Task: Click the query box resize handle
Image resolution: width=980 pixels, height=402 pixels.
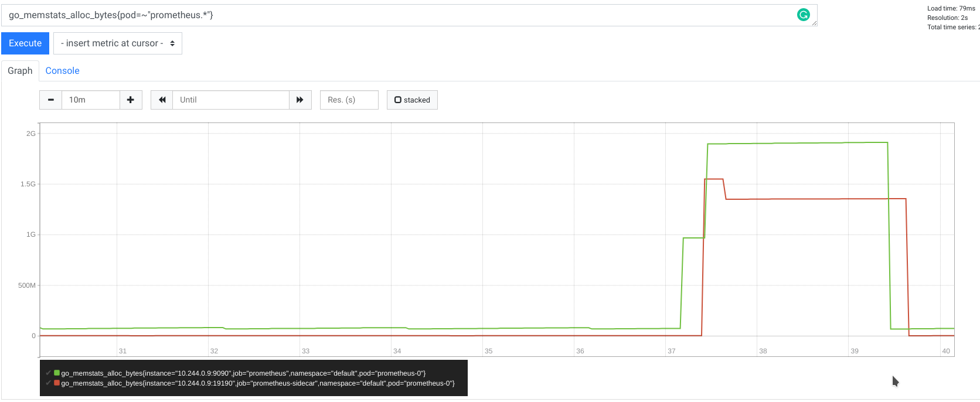Action: tap(814, 23)
